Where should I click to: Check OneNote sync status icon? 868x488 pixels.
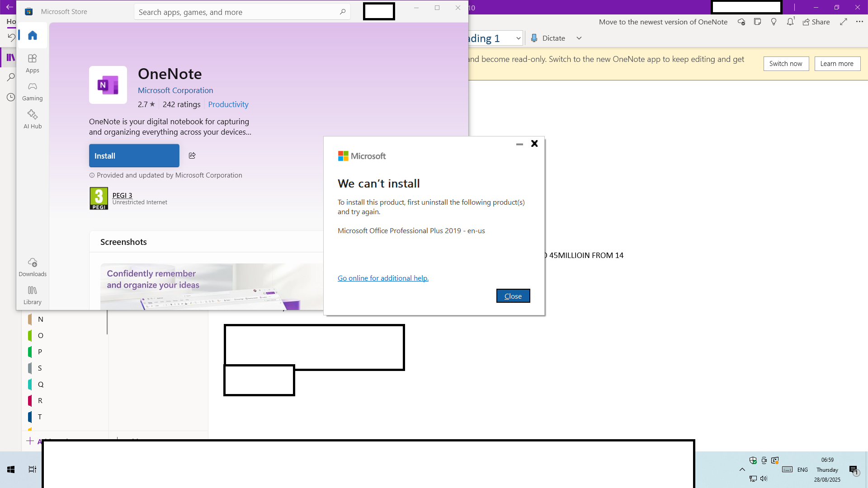(x=741, y=22)
